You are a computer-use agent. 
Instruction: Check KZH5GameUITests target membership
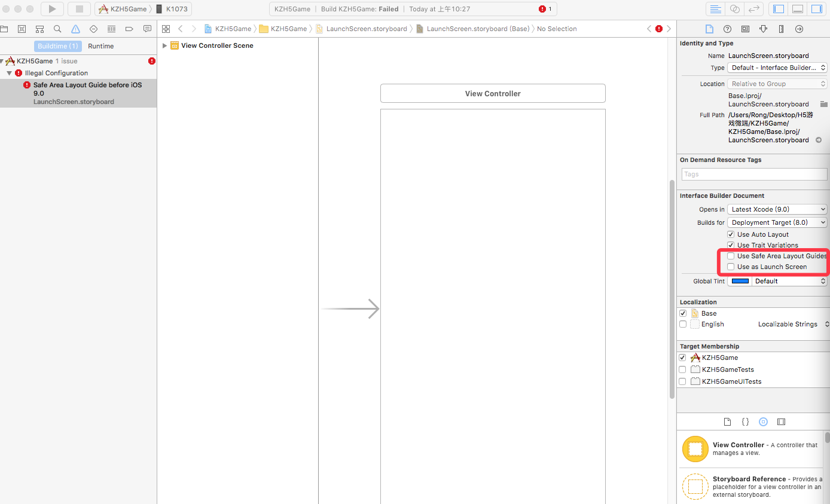[x=682, y=381]
